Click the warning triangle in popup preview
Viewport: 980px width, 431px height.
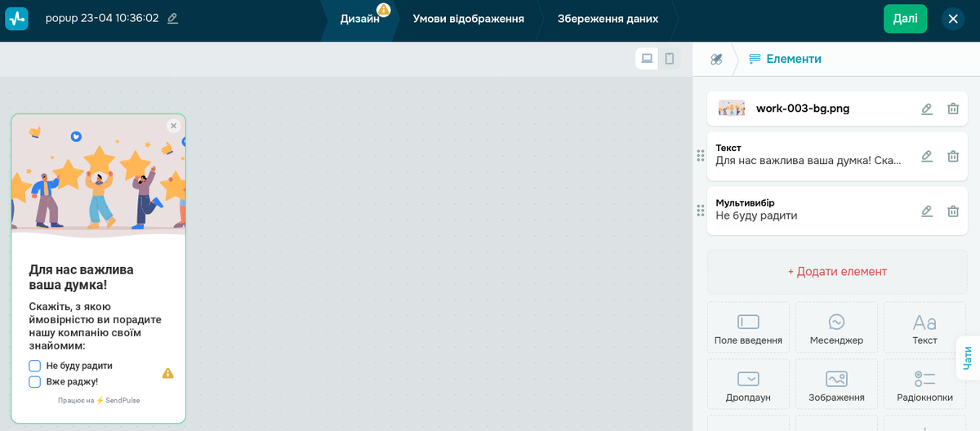click(167, 373)
